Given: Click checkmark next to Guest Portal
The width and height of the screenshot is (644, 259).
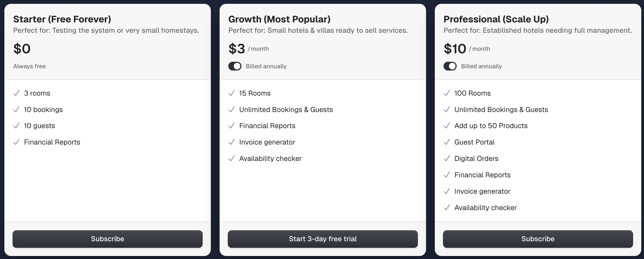Looking at the screenshot, I should (447, 142).
